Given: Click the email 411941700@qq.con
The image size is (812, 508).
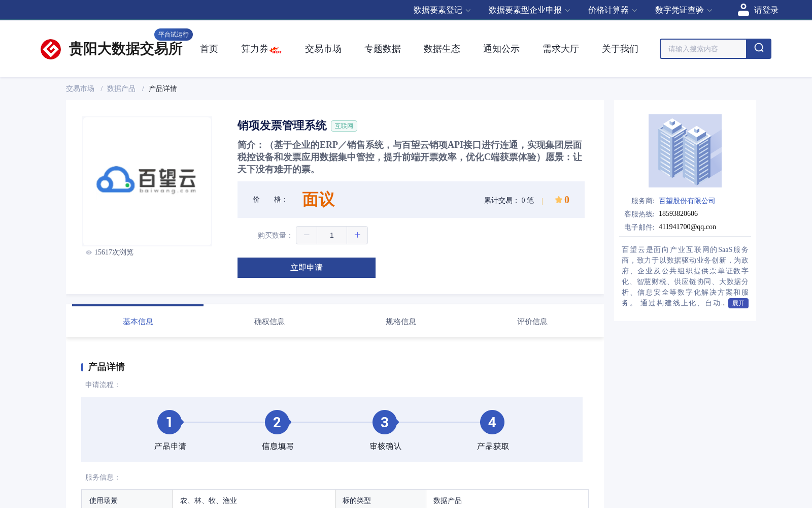Looking at the screenshot, I should pyautogui.click(x=687, y=227).
